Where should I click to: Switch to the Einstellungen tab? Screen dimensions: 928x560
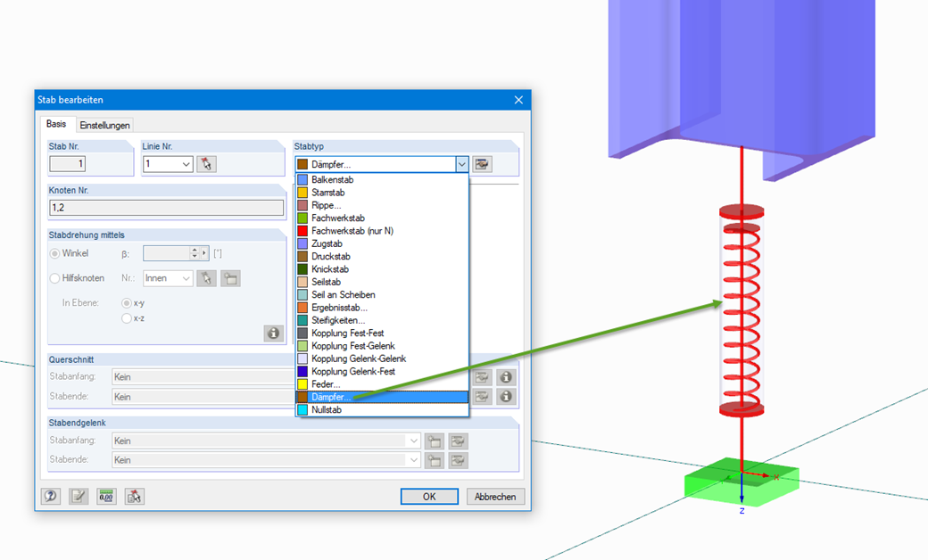[x=104, y=125]
